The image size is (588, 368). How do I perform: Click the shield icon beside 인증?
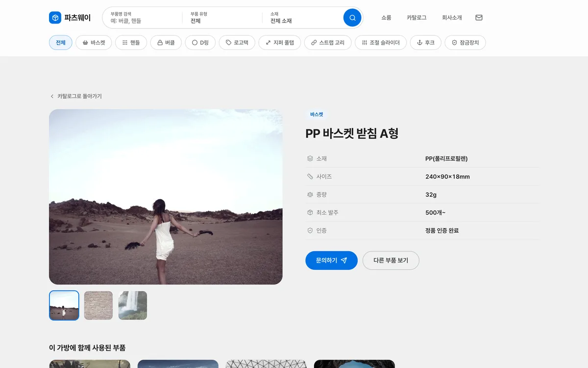point(310,231)
